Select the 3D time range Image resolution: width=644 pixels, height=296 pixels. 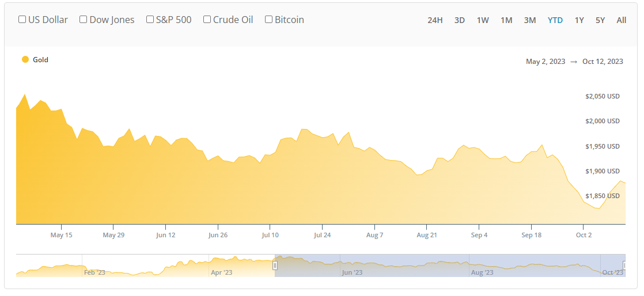tap(460, 20)
